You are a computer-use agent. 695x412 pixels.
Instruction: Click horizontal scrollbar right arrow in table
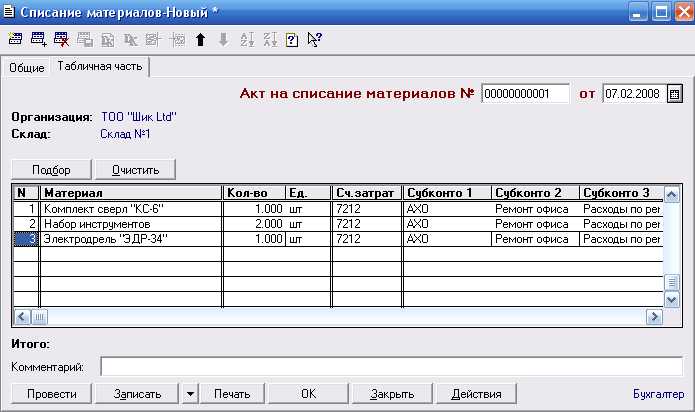coord(654,317)
